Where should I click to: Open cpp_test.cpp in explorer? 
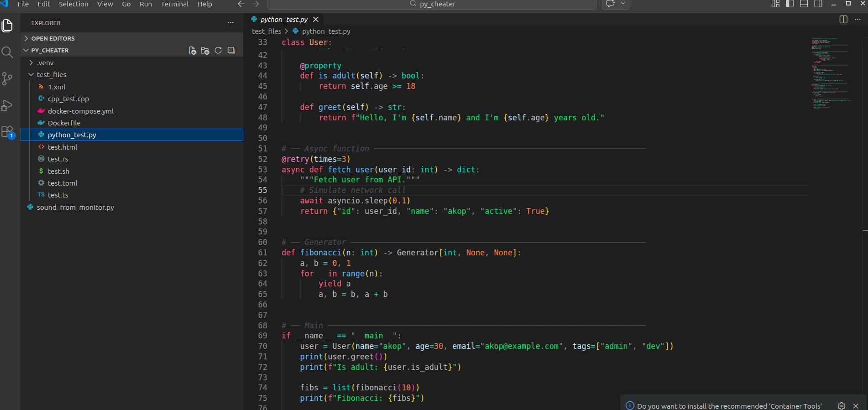coord(132,99)
